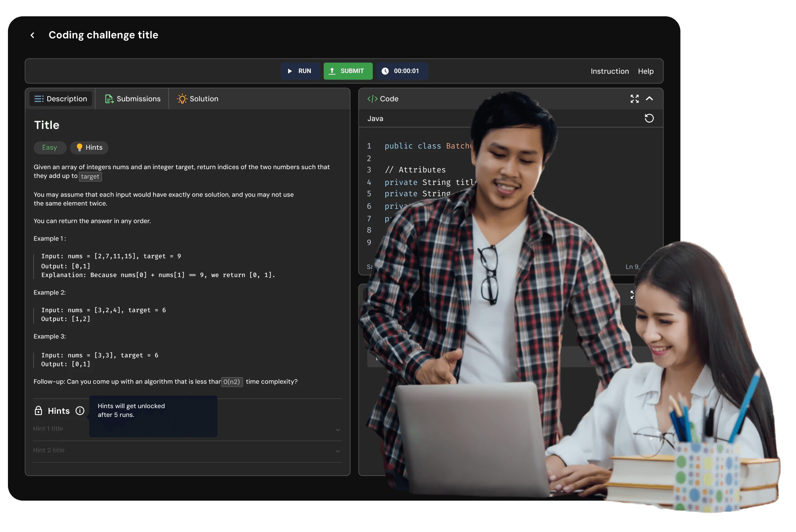Click the 'Example 2:' heading
The image size is (796, 532).
coord(50,293)
